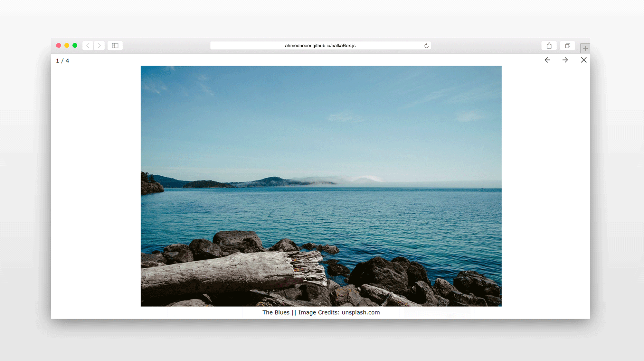Click the seaside landscape photo
The height and width of the screenshot is (361, 644).
tap(321, 186)
